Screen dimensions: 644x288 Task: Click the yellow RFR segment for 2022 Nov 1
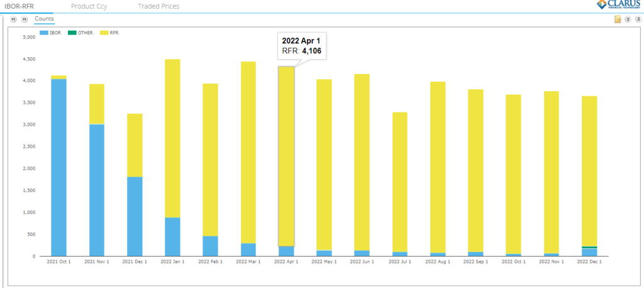click(552, 172)
